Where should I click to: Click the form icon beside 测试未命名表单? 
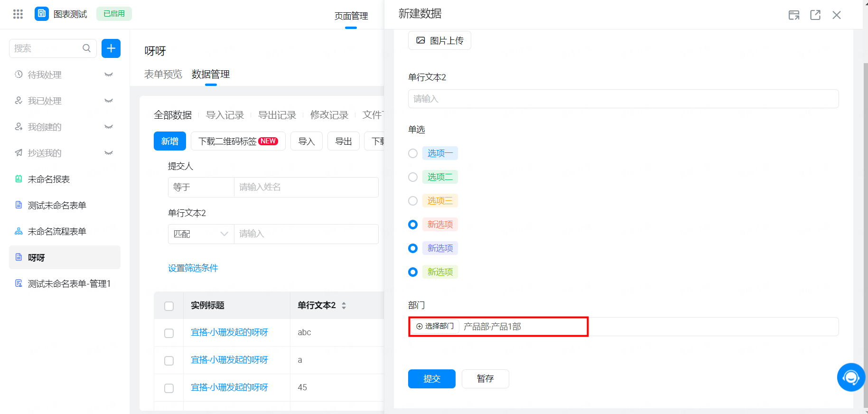(x=19, y=205)
